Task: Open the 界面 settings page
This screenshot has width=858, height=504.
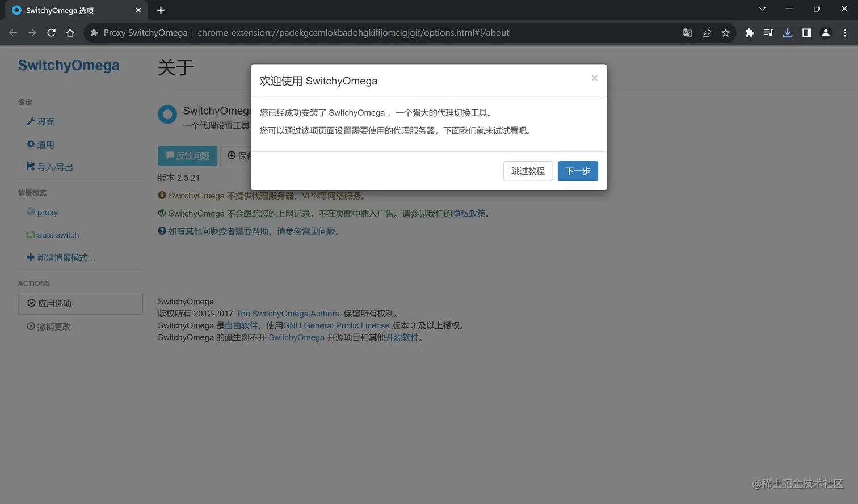Action: (45, 122)
